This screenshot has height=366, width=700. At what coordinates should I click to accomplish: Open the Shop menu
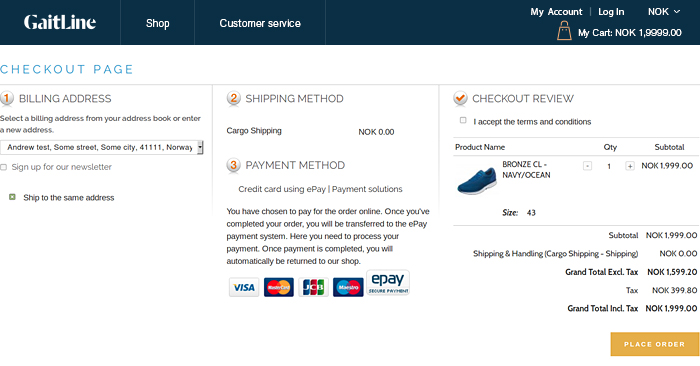click(158, 23)
